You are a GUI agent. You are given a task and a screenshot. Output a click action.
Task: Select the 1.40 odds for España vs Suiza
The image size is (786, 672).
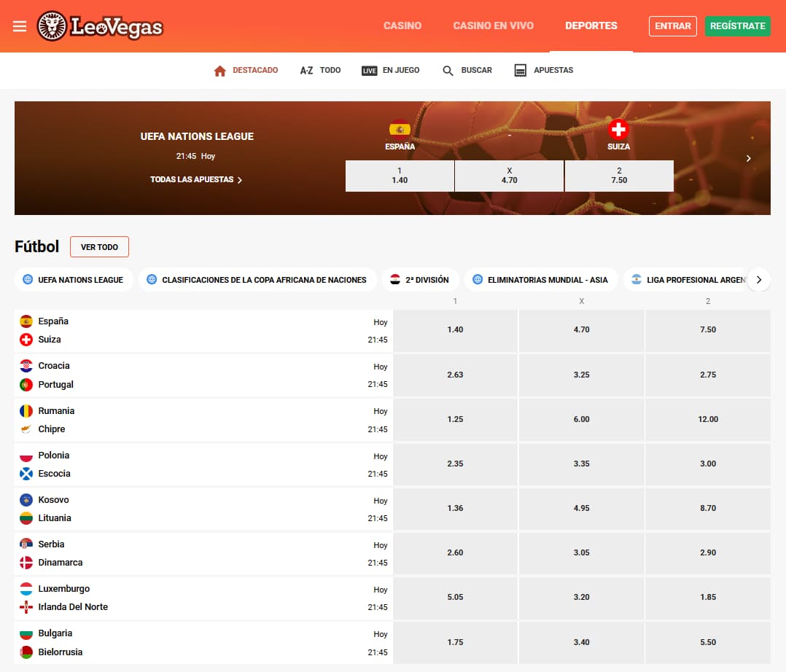pos(455,329)
